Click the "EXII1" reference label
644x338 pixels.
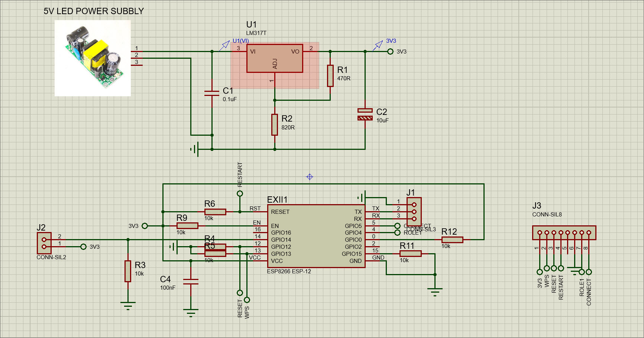point(277,200)
